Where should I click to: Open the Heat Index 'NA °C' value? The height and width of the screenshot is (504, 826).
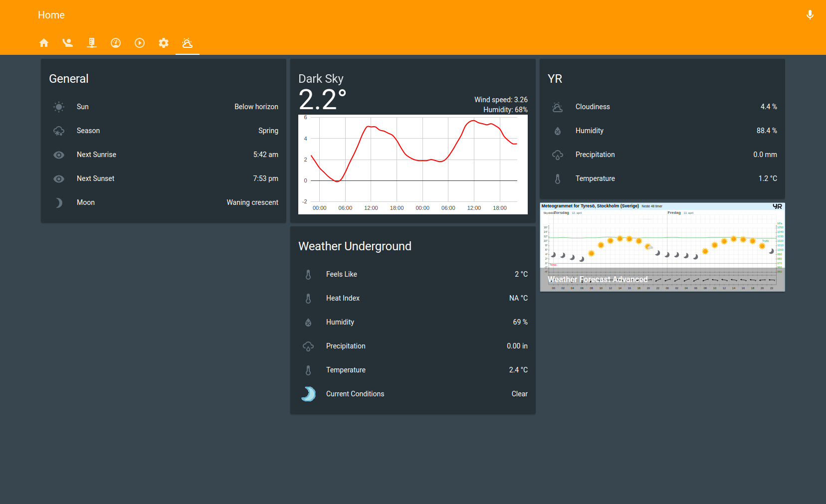(518, 298)
